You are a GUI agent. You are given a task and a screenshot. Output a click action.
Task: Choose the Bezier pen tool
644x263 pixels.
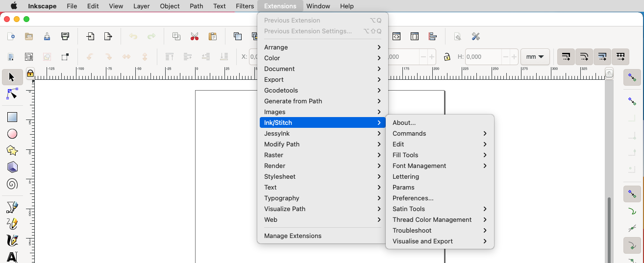tap(12, 207)
